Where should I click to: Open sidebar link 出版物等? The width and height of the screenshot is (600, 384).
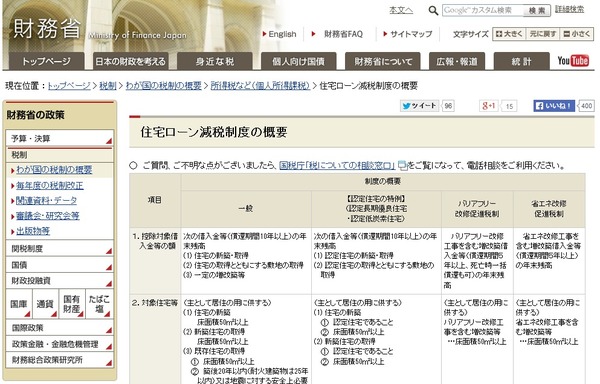click(x=33, y=231)
